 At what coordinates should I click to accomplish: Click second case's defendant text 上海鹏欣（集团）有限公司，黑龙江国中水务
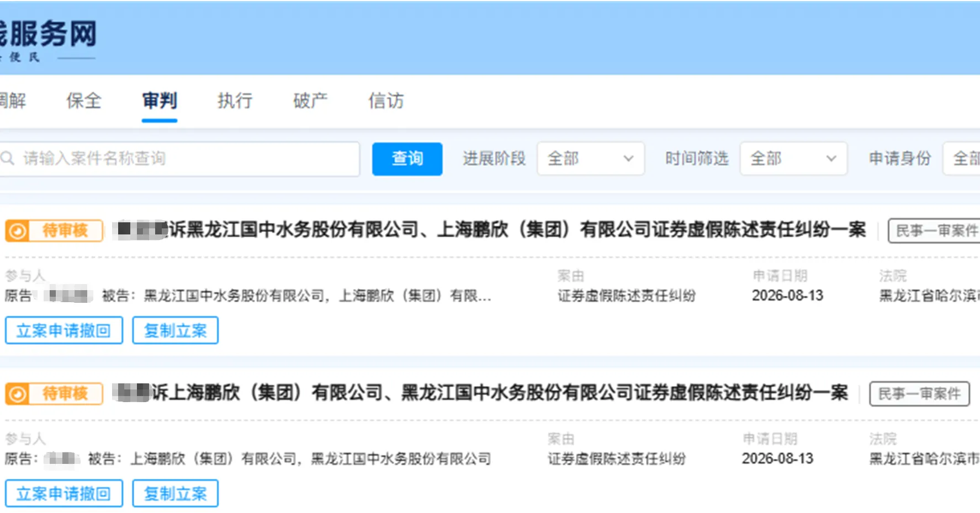pos(311,458)
